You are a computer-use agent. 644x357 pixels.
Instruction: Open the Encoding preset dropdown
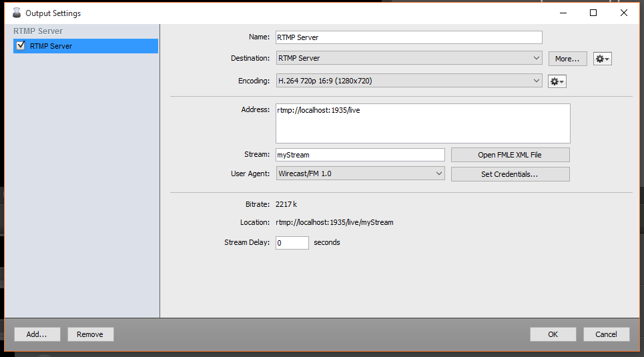tap(409, 81)
